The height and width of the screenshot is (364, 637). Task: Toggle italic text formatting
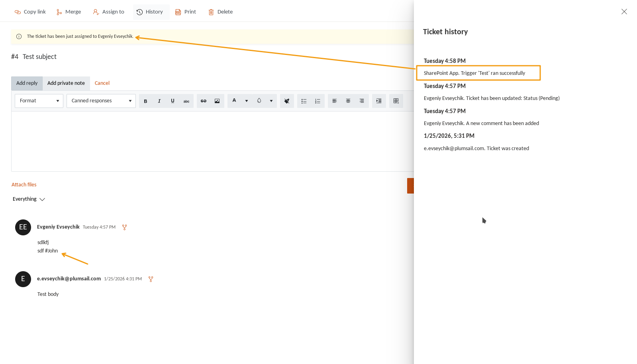(159, 101)
